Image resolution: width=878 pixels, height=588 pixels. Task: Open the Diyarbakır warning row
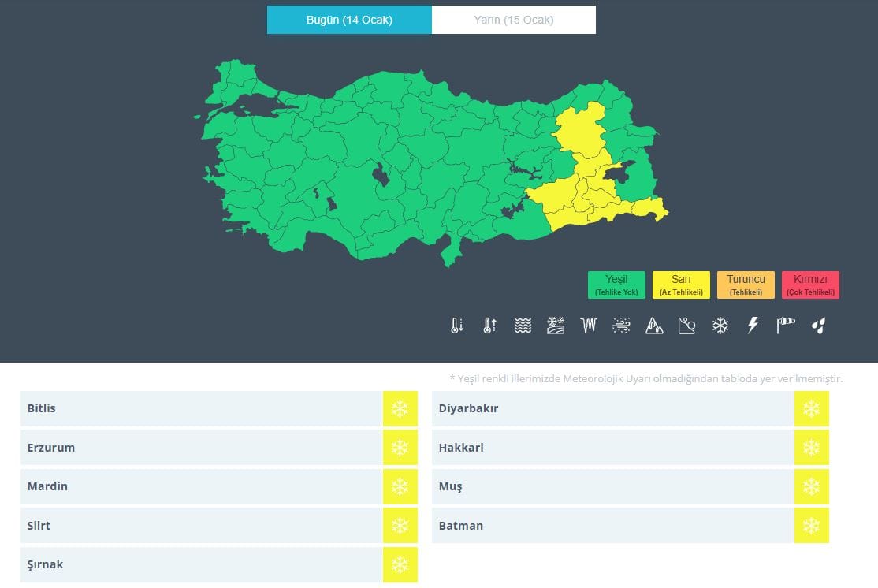pyautogui.click(x=612, y=408)
